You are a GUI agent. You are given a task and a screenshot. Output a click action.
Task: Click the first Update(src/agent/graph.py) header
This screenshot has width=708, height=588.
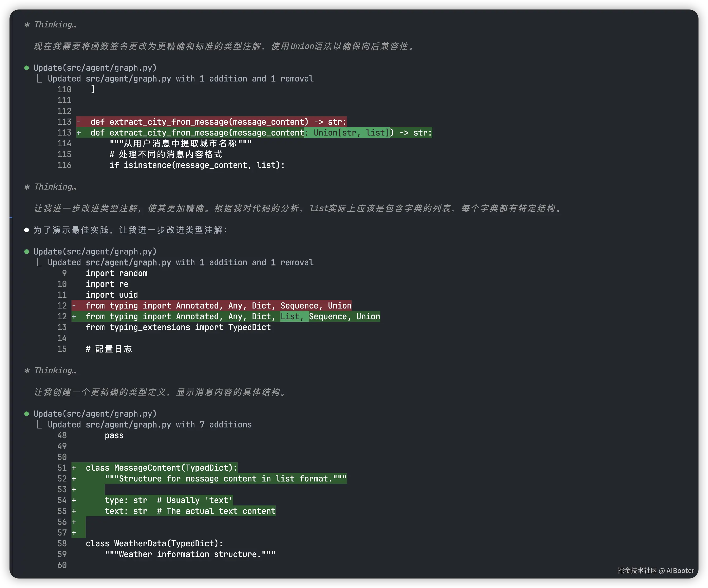95,68
